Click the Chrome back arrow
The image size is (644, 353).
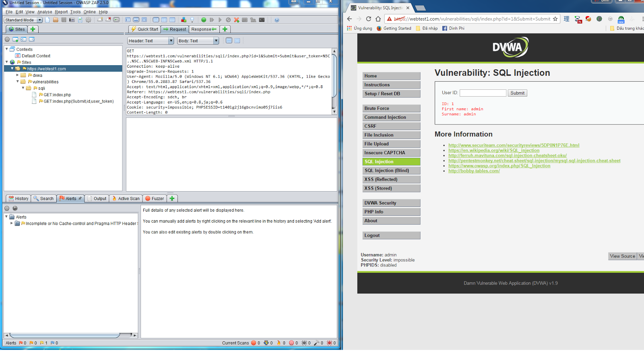[x=349, y=19]
